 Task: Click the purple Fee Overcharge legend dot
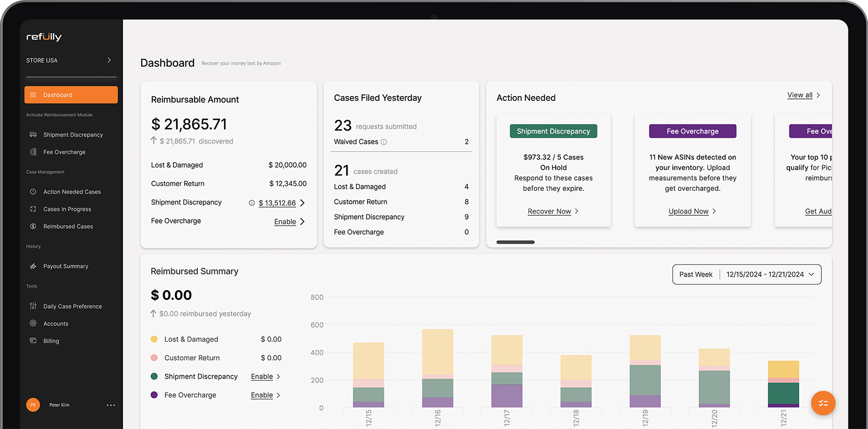point(154,395)
